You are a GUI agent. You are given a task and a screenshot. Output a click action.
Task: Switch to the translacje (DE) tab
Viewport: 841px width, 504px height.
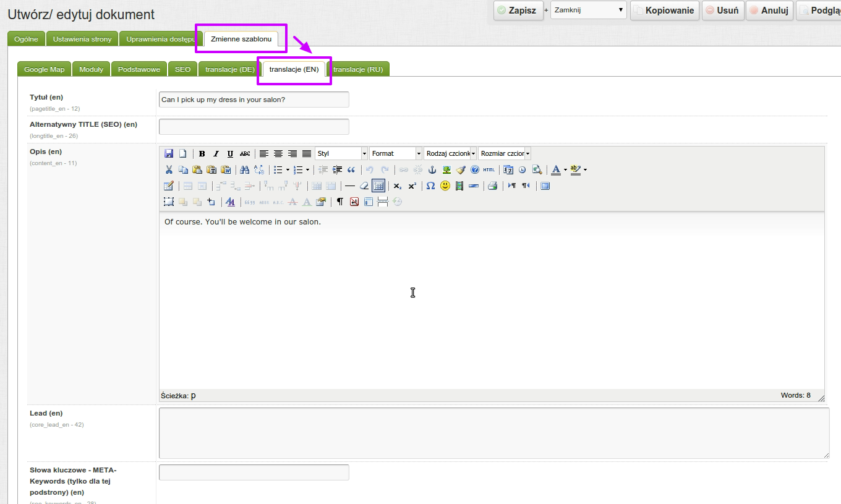tap(229, 69)
